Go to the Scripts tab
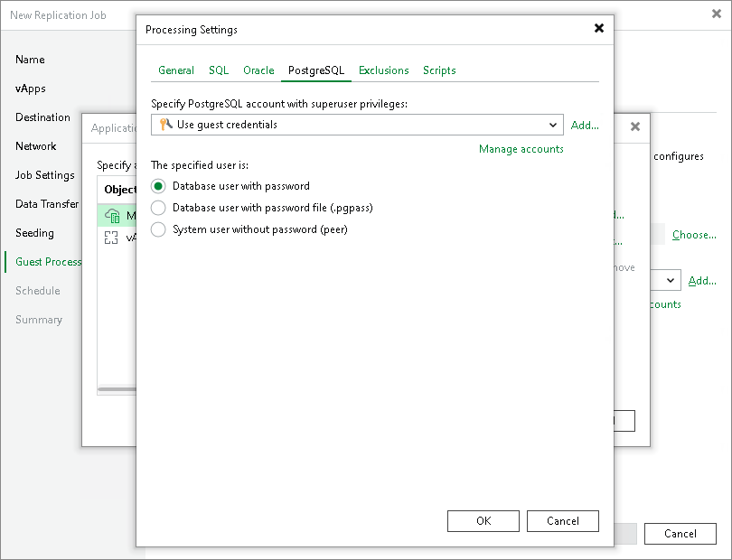Image resolution: width=732 pixels, height=560 pixels. tap(439, 70)
